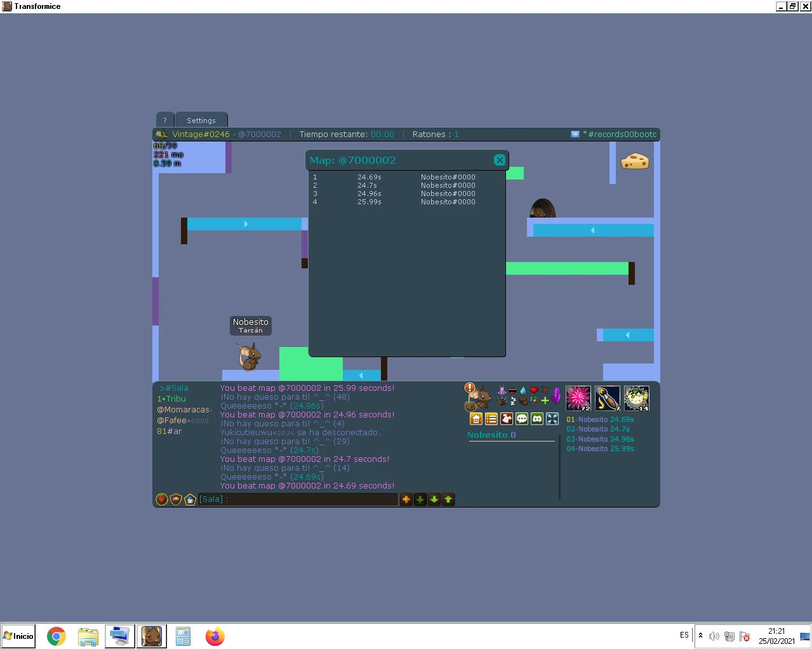
Task: Click the green plus emote icon
Action: pos(545,400)
